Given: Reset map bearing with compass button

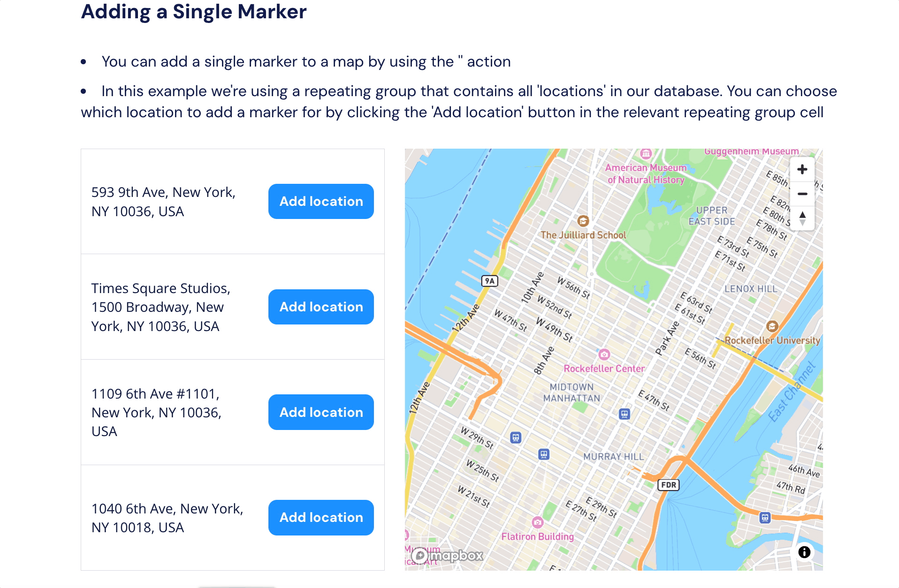Looking at the screenshot, I should point(802,218).
